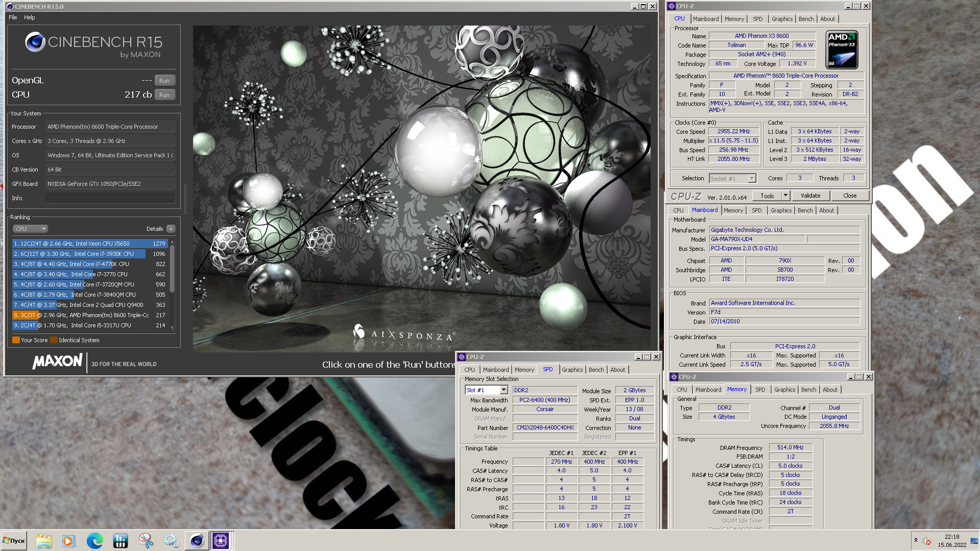
Task: Select highlighted AMD Phenom 8600 ranking row
Action: (90, 315)
